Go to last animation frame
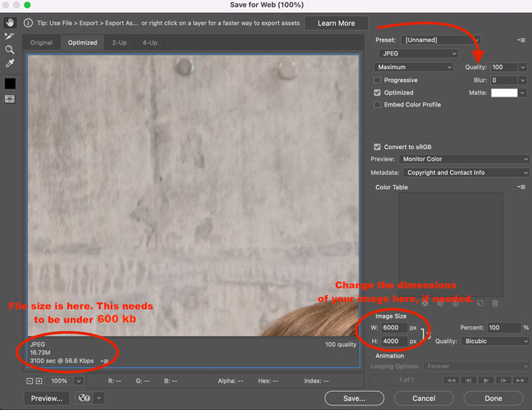The height and width of the screenshot is (410, 532). click(x=521, y=380)
